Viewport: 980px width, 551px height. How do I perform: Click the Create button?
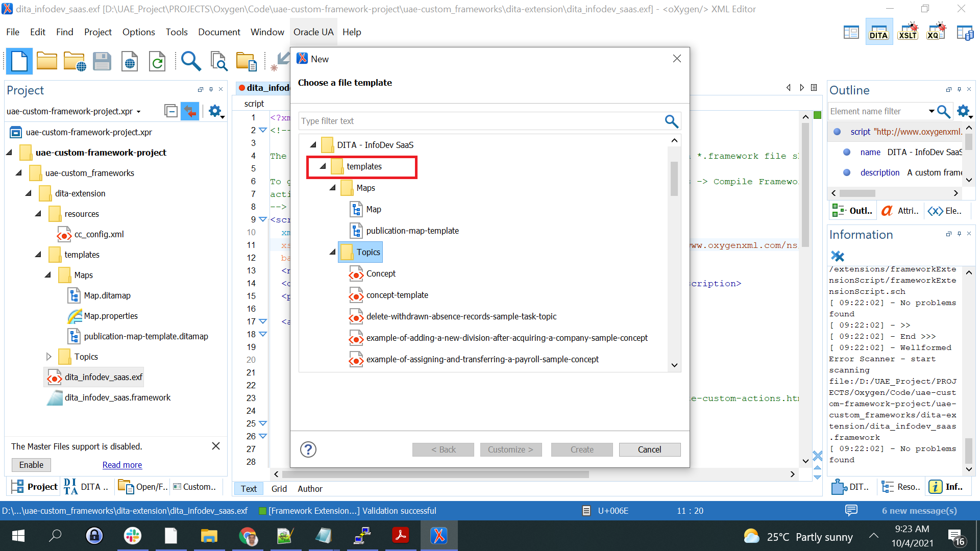pos(582,449)
